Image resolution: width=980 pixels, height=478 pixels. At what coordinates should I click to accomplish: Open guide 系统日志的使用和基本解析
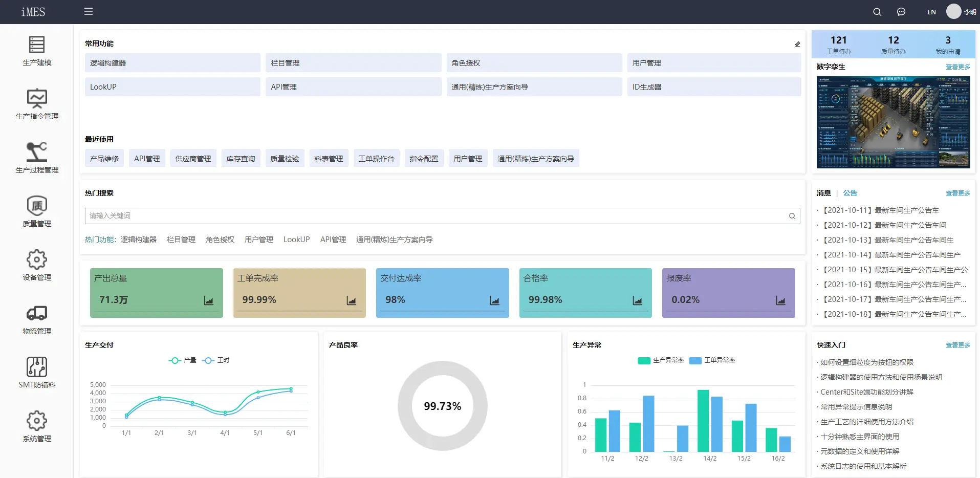point(863,466)
